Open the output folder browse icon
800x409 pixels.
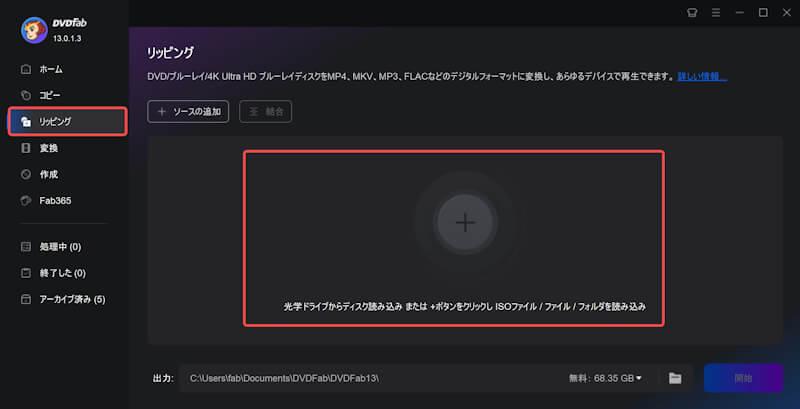click(x=675, y=378)
